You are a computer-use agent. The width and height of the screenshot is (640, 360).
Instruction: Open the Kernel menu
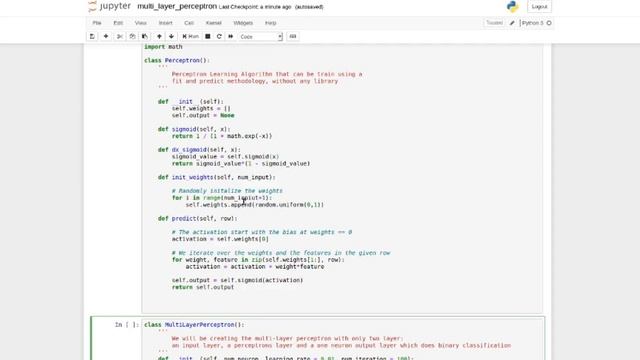213,23
